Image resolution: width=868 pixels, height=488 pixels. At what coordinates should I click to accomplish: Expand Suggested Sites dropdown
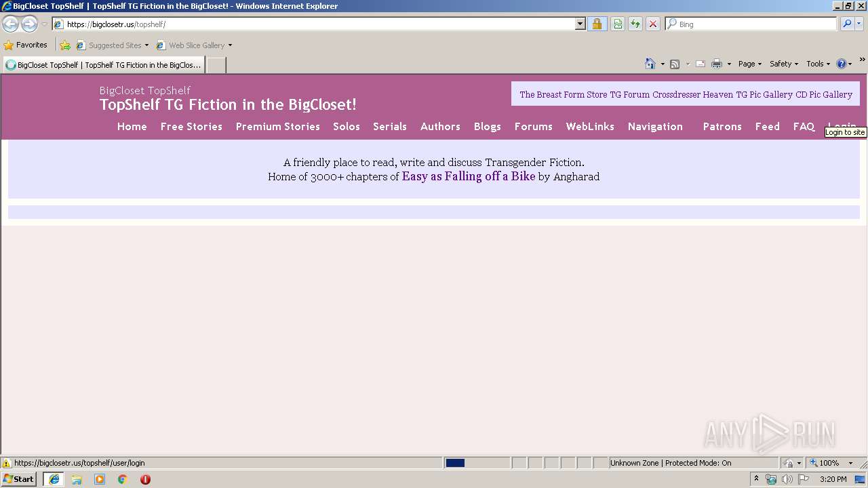pyautogui.click(x=146, y=45)
